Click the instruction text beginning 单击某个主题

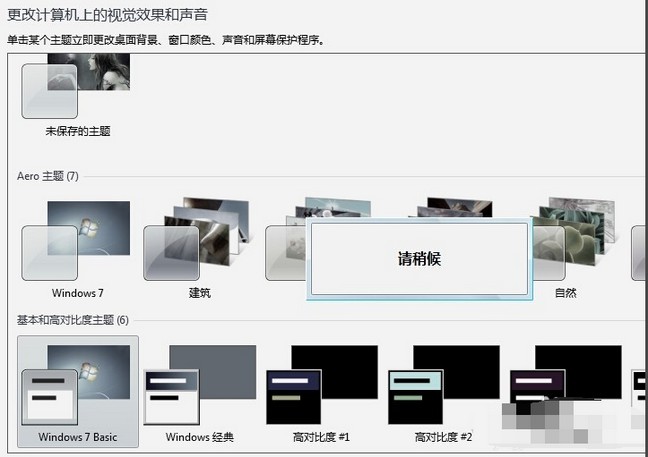pos(166,40)
